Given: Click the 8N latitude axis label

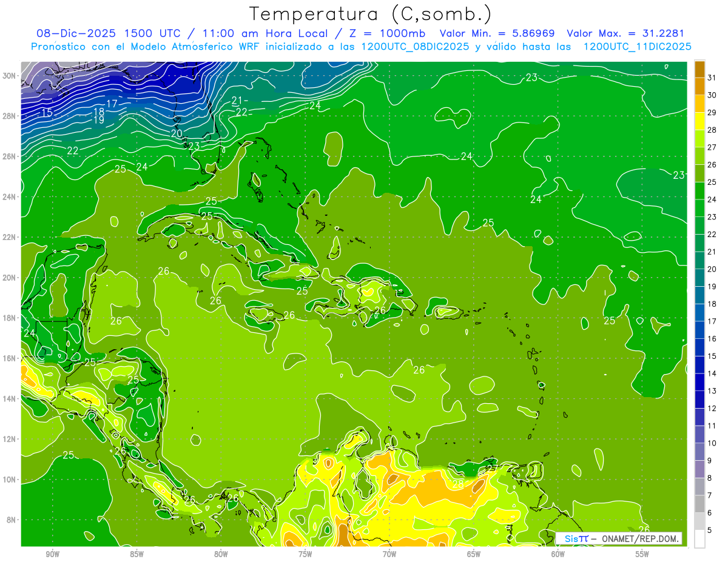Looking at the screenshot, I should pos(12,520).
